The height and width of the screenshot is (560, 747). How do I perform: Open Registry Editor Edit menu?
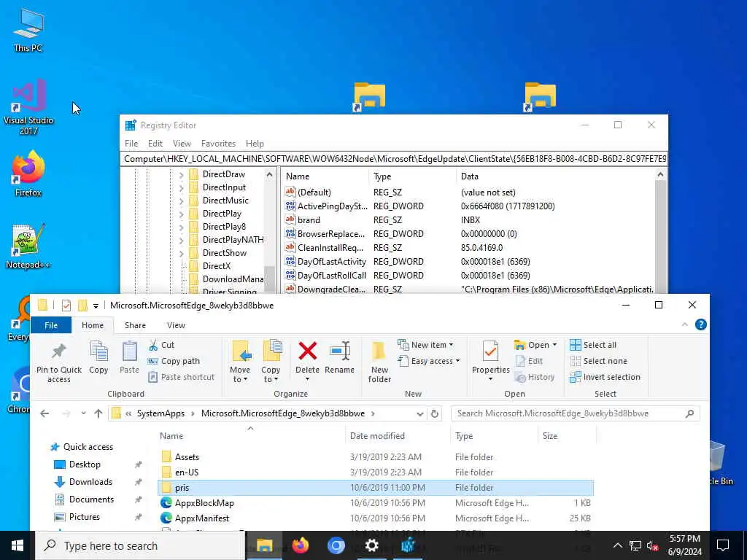[x=155, y=144]
